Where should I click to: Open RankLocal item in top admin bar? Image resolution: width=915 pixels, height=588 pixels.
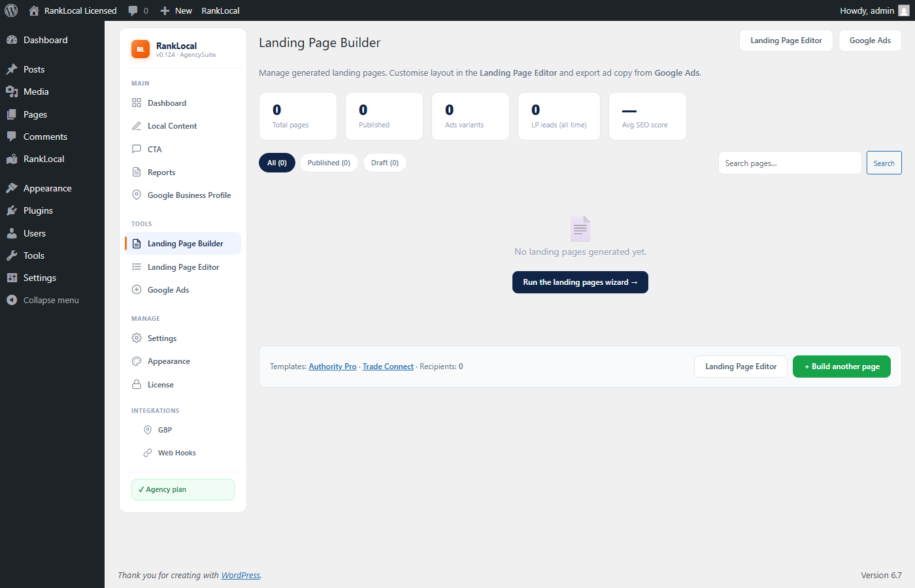[220, 10]
